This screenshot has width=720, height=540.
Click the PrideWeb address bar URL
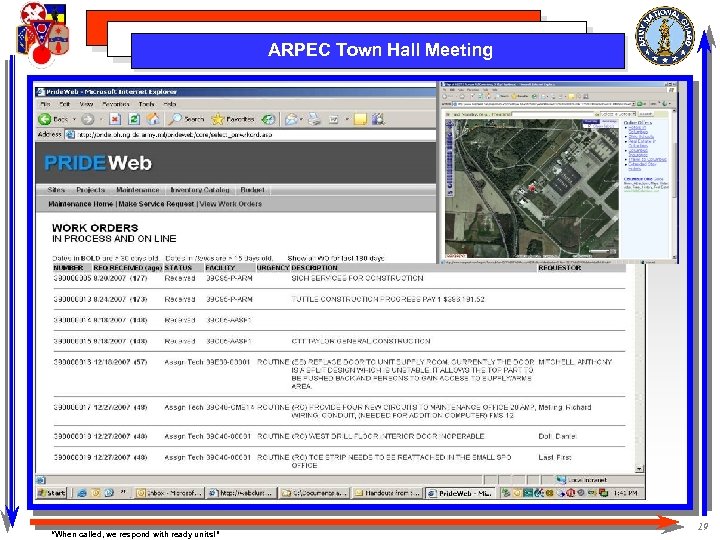click(175, 135)
